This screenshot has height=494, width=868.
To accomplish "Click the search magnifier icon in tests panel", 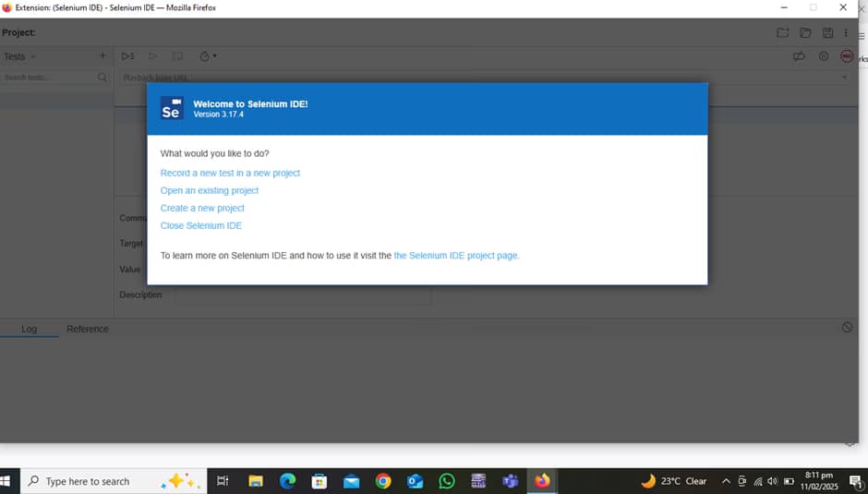I will (x=102, y=77).
